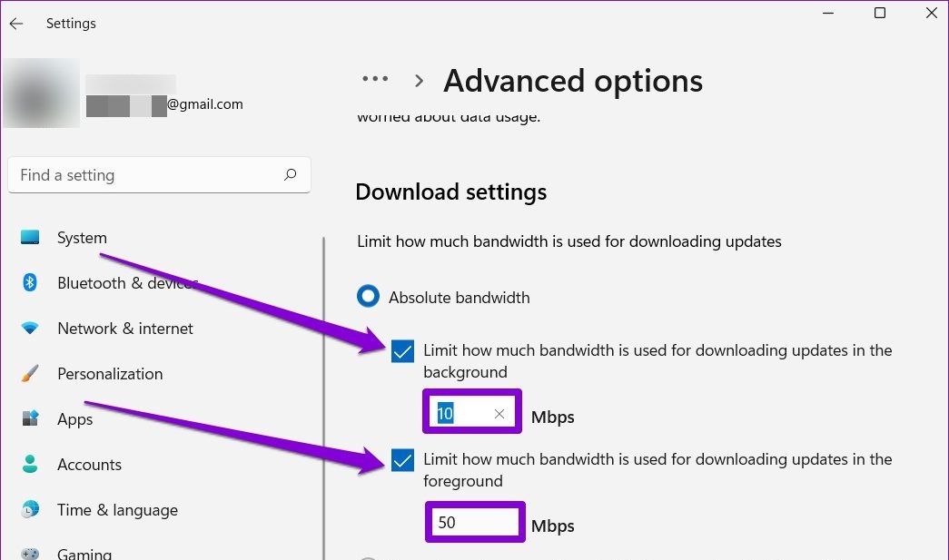Open Accounts settings category

(90, 465)
